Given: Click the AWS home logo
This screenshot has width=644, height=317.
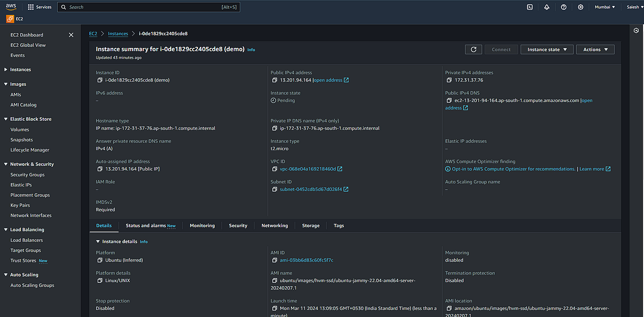Looking at the screenshot, I should (x=12, y=7).
